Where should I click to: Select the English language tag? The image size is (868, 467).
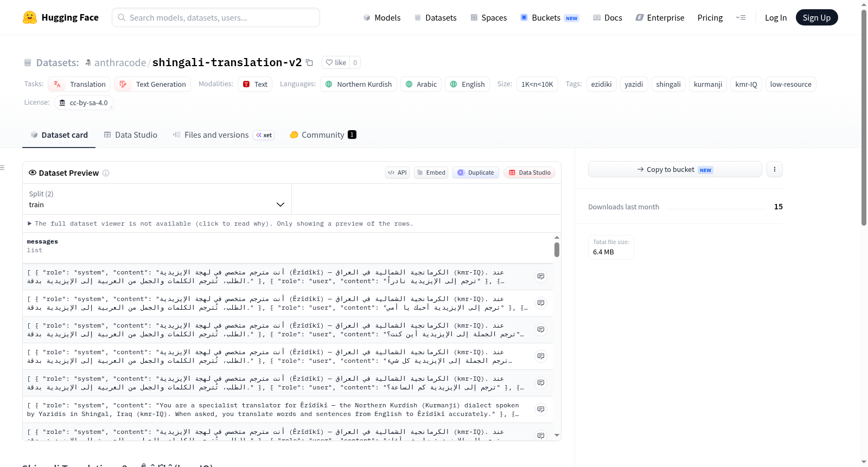[x=468, y=84]
